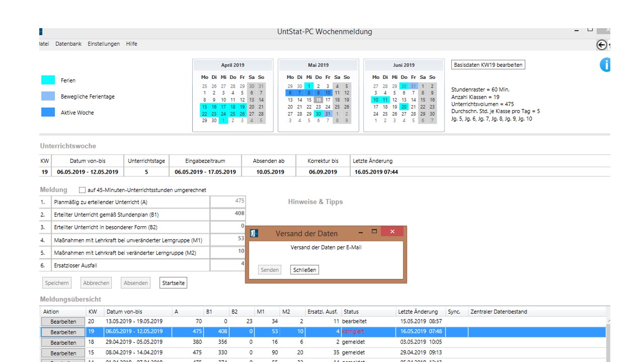Select date 29.04.2019 - 05.05.2019 in table
Image resolution: width=644 pixels, height=362 pixels.
(x=134, y=342)
